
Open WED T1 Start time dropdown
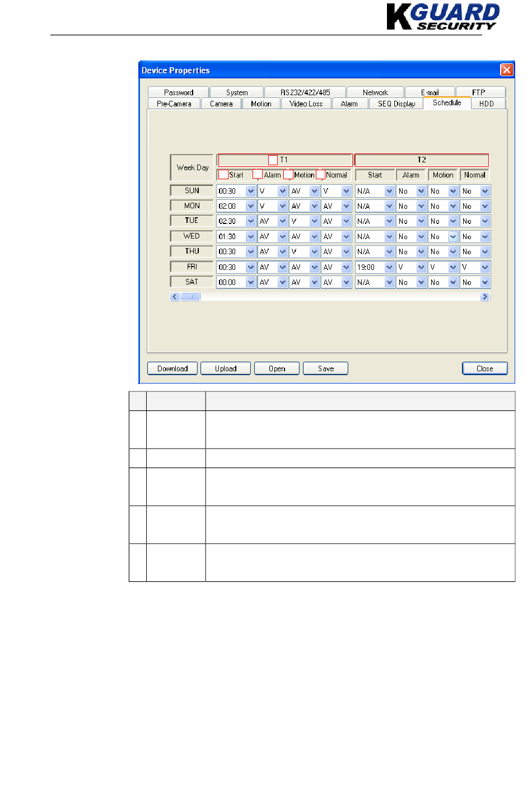coord(250,236)
